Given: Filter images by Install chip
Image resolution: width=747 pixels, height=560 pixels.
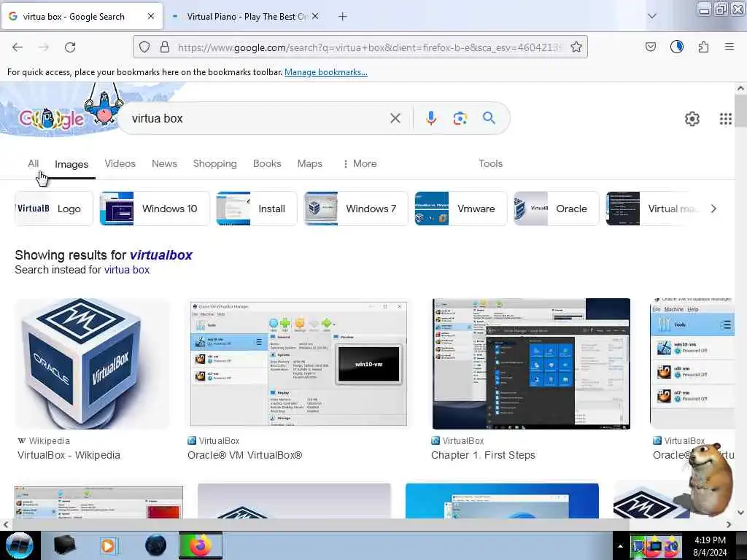Looking at the screenshot, I should (x=256, y=209).
